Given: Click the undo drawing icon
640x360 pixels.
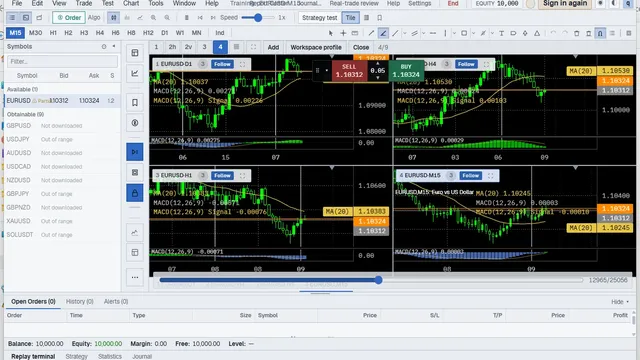Looking at the screenshot, I should [x=553, y=33].
